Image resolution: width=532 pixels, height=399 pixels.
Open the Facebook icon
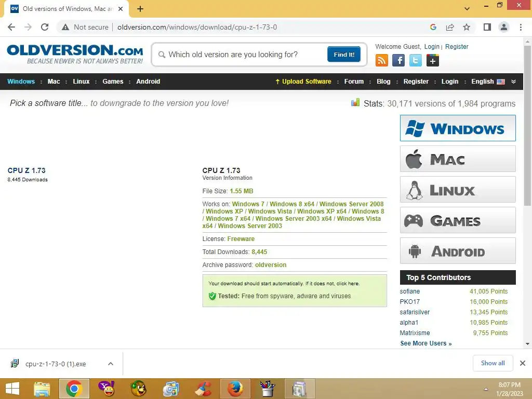398,60
